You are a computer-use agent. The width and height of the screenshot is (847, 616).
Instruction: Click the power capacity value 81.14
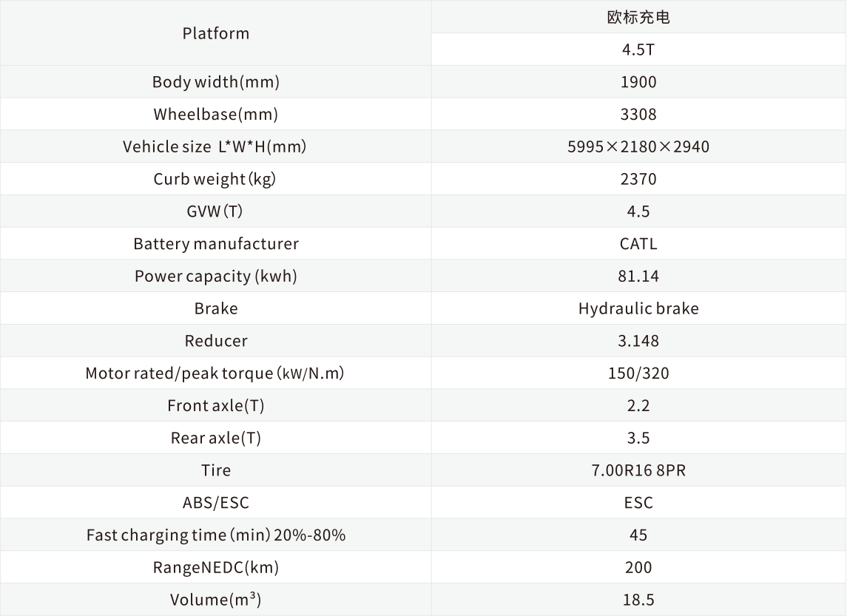tap(638, 277)
